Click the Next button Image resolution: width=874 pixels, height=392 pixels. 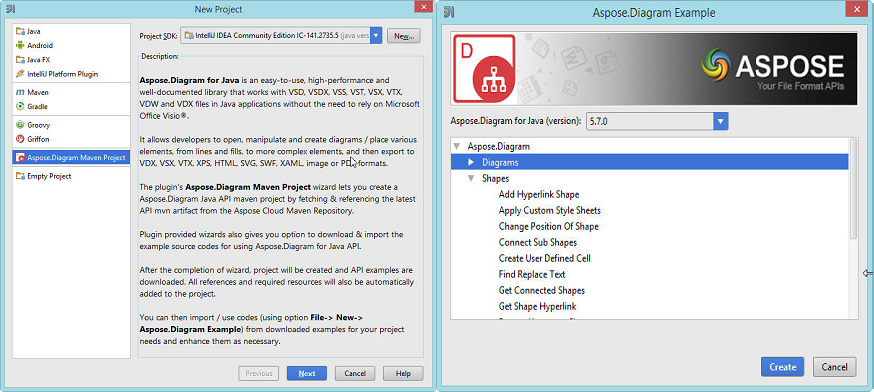click(307, 374)
